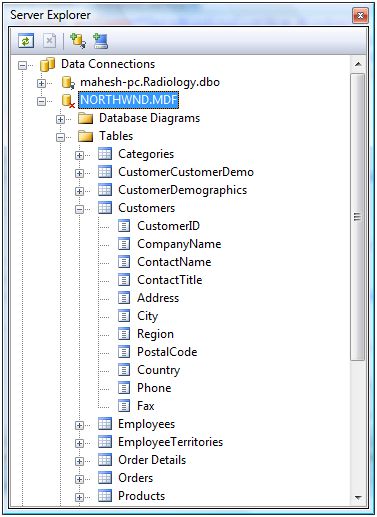Click the scrollbar down arrow
The image size is (377, 517).
point(358,498)
